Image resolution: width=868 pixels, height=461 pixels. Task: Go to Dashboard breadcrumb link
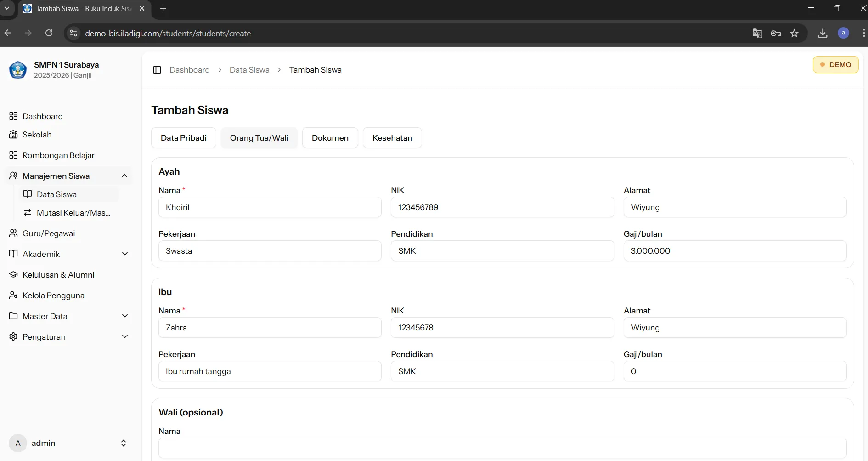(190, 70)
